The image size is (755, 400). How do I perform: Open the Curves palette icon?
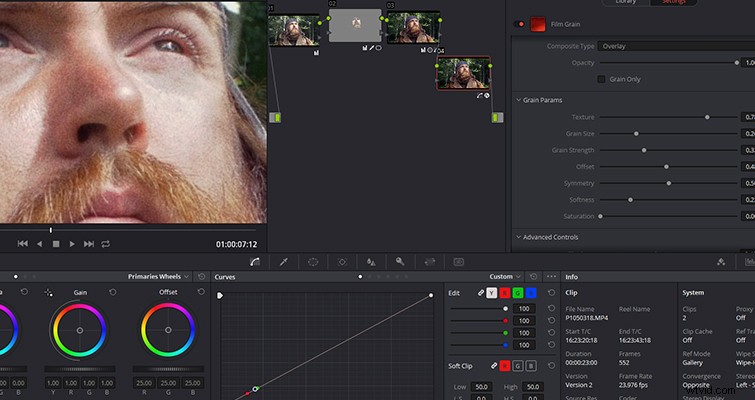[x=255, y=262]
